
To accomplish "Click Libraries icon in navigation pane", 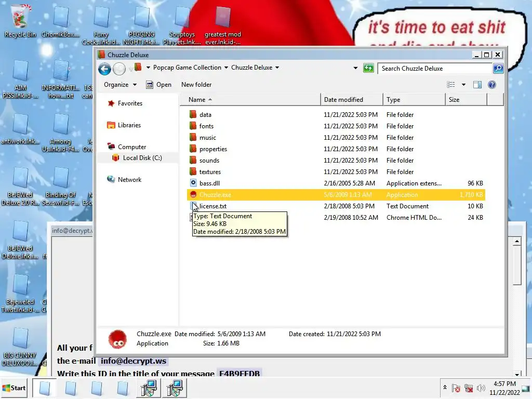I will (x=111, y=125).
